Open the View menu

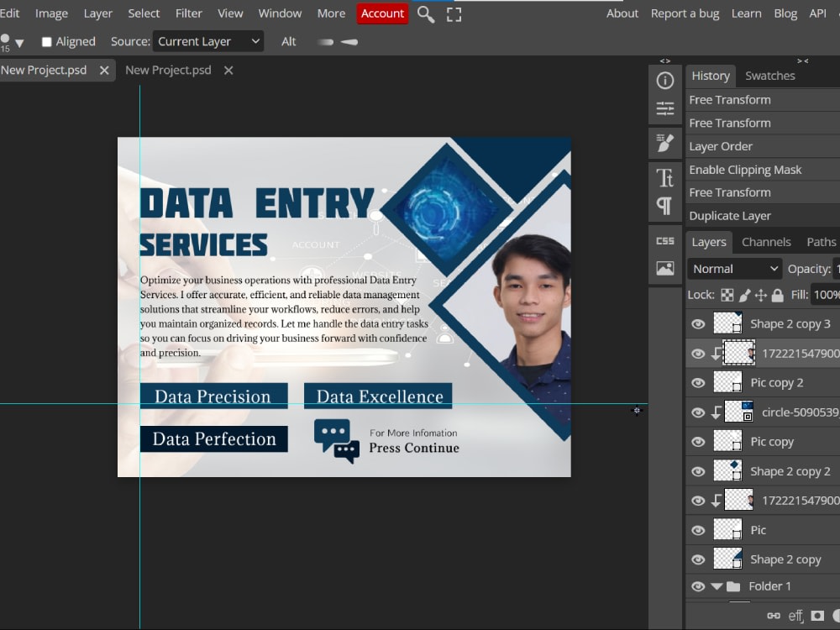230,13
